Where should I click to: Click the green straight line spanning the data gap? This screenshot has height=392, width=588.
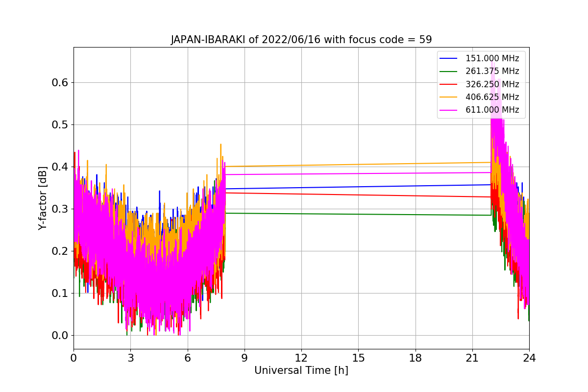pyautogui.click(x=358, y=214)
